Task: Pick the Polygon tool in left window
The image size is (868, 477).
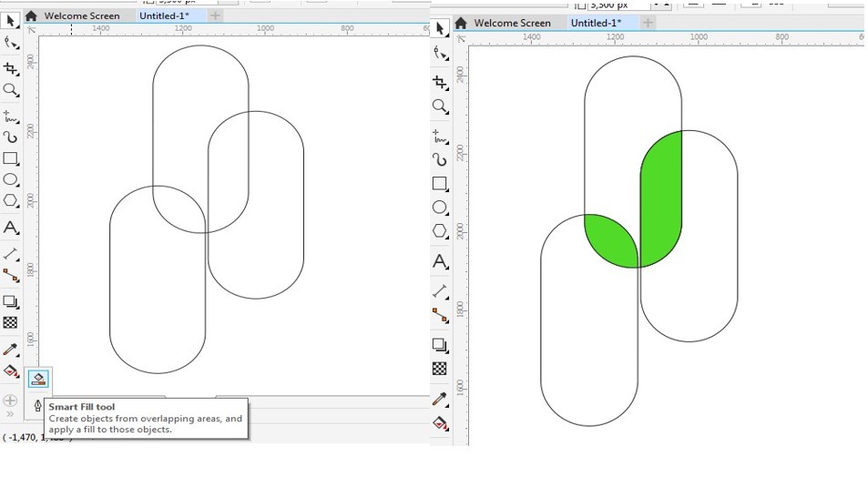Action: 11,200
